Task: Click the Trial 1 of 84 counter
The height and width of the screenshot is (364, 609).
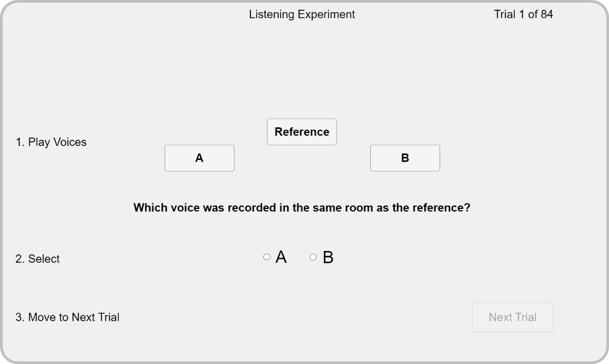Action: click(x=523, y=14)
